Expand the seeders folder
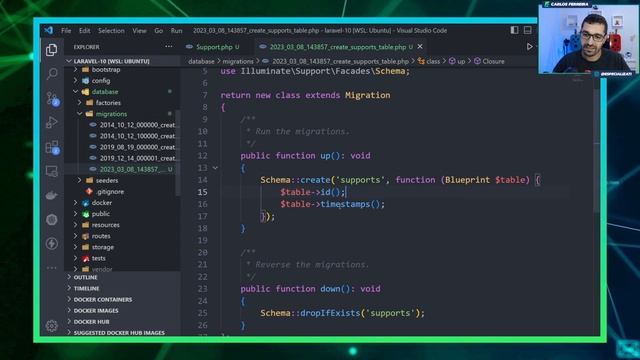Screen dimensions: 640x360 tap(107, 180)
